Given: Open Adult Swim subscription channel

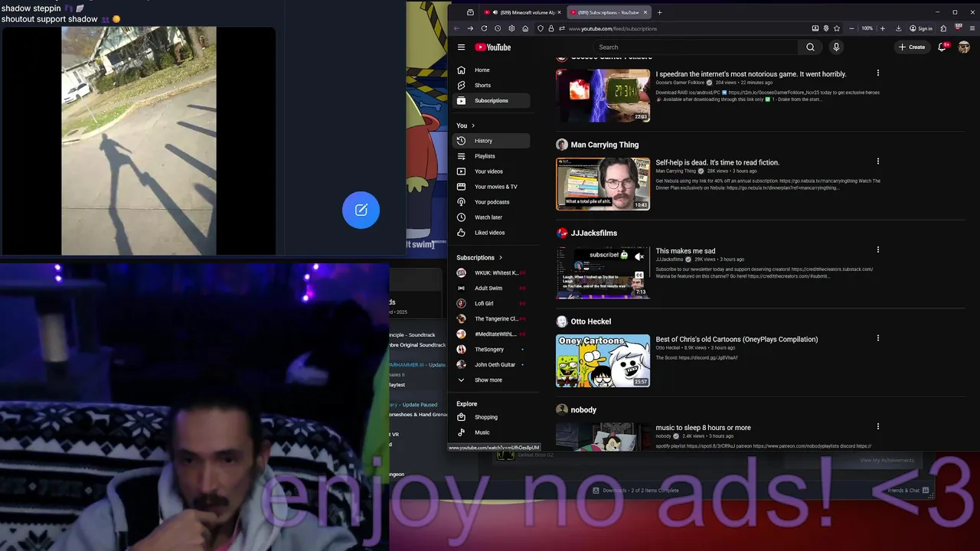Looking at the screenshot, I should point(491,289).
